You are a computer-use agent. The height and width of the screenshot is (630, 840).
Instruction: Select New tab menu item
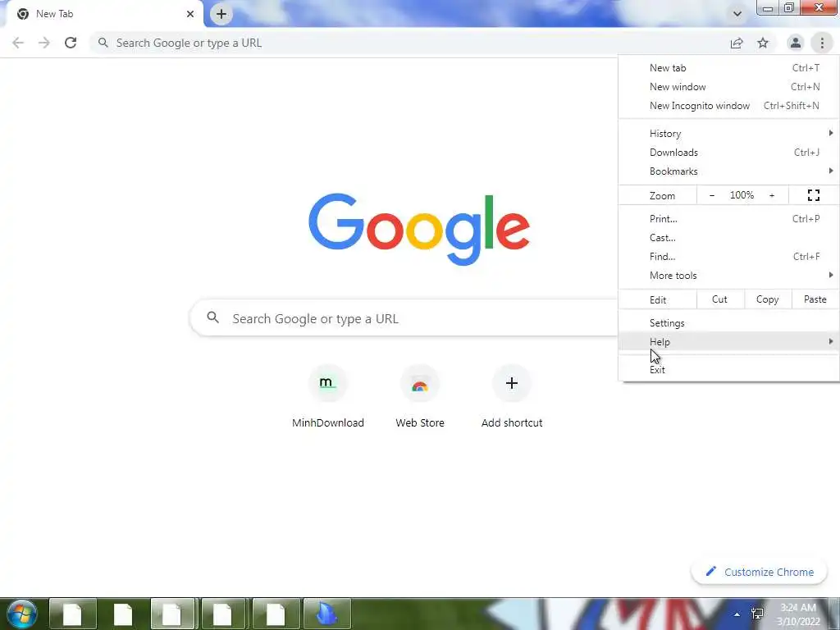pos(728,68)
